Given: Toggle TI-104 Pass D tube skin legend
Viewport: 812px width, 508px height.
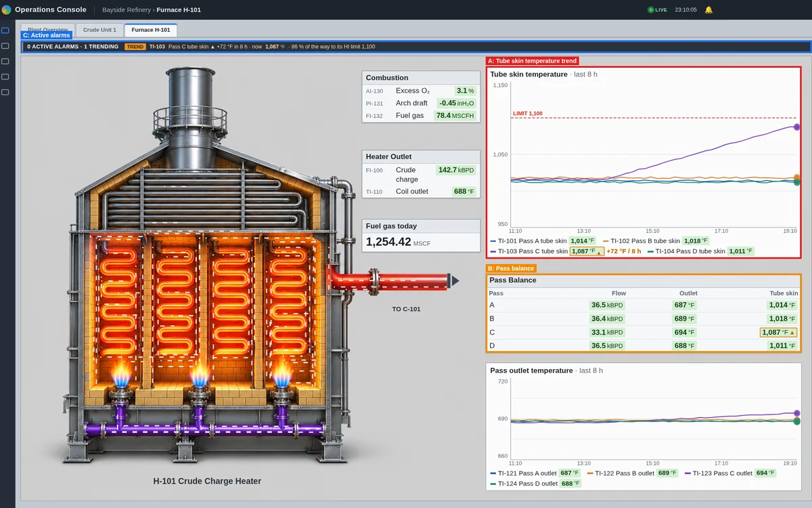Looking at the screenshot, I should 700,251.
